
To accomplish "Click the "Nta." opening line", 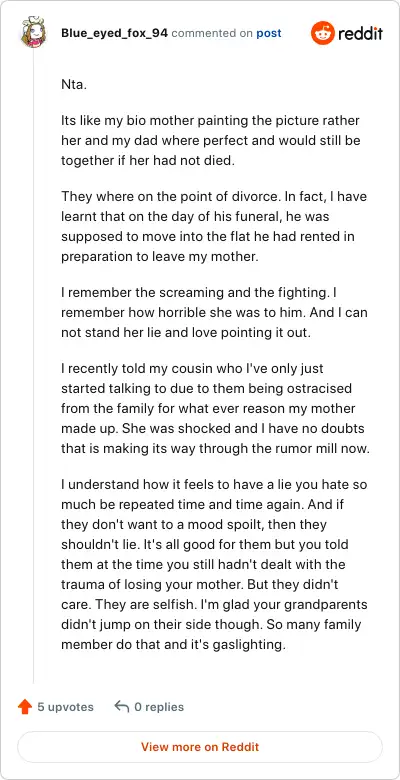I will pos(74,84).
